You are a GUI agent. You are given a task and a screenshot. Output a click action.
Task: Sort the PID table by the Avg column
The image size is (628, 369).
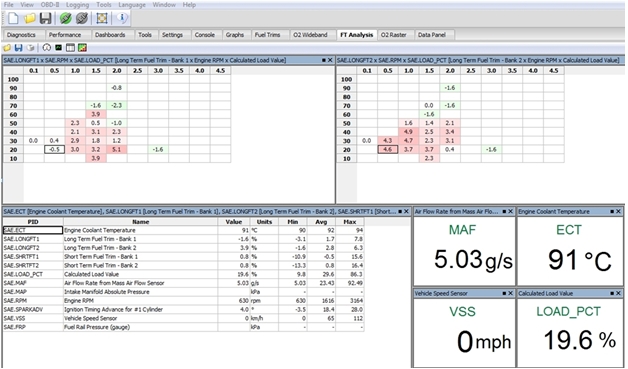tap(321, 222)
